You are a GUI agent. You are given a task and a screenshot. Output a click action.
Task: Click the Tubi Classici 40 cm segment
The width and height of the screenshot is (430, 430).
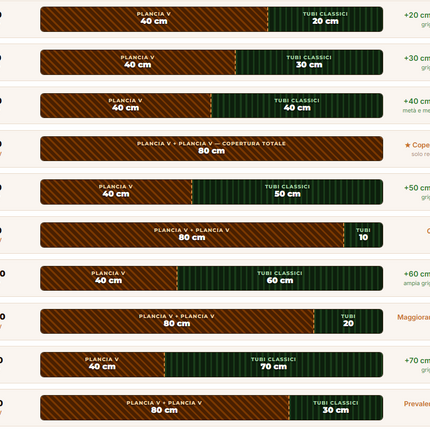pos(297,106)
